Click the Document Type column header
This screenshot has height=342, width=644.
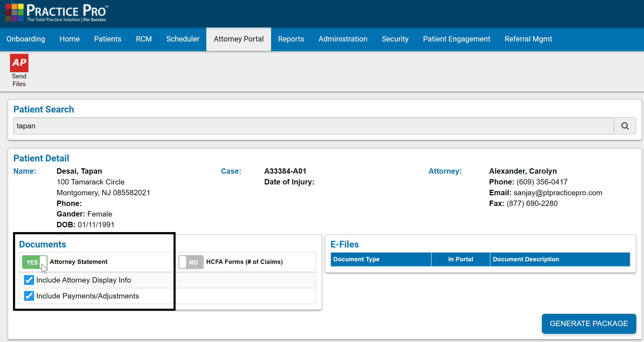click(356, 259)
